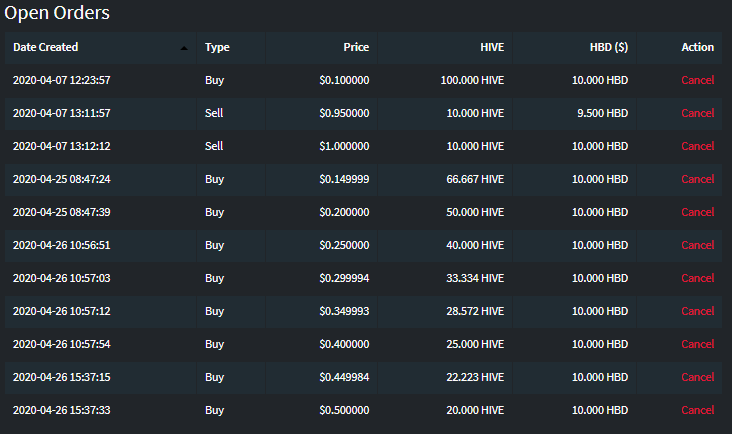Cancel the buy order priced $0.500000

coord(697,410)
